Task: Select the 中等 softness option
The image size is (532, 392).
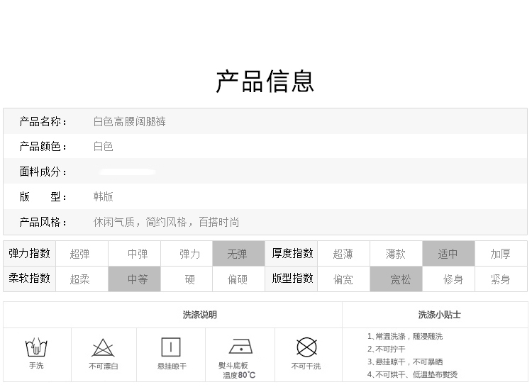Action: 138,279
